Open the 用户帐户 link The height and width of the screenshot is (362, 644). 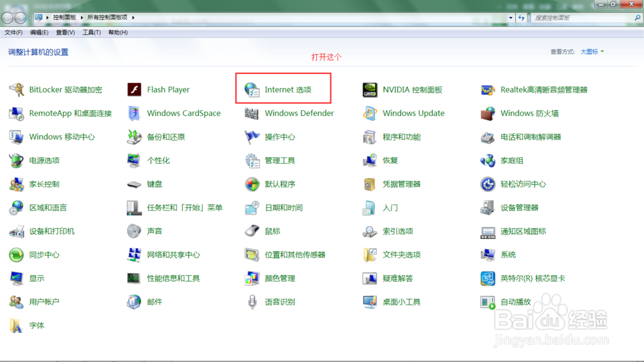[44, 301]
